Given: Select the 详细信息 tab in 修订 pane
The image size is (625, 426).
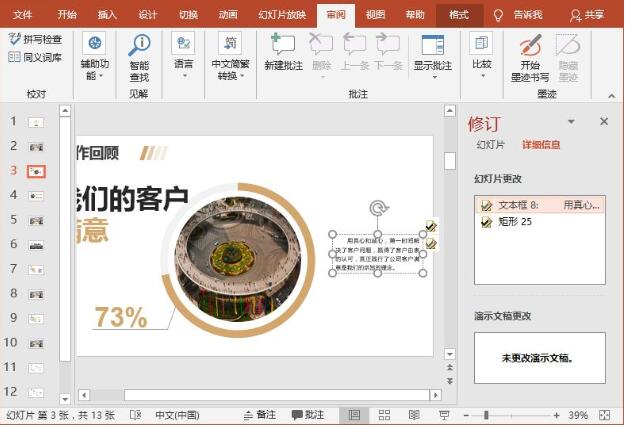Looking at the screenshot, I should [541, 145].
